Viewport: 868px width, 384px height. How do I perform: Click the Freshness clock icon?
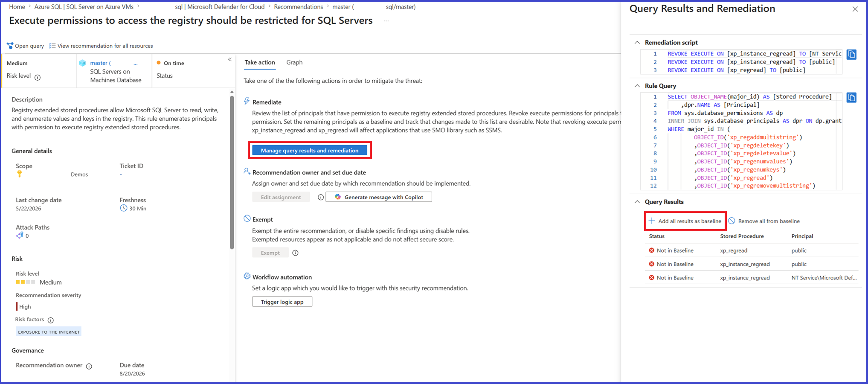point(124,208)
